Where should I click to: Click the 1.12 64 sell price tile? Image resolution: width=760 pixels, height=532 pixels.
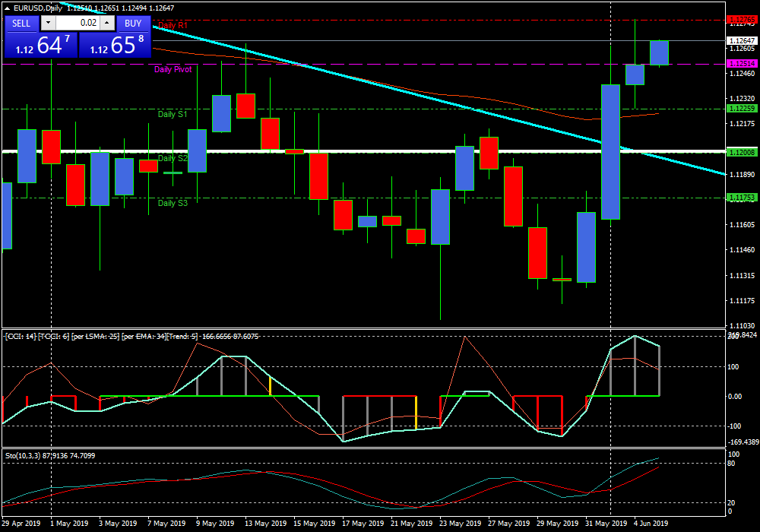pyautogui.click(x=41, y=45)
